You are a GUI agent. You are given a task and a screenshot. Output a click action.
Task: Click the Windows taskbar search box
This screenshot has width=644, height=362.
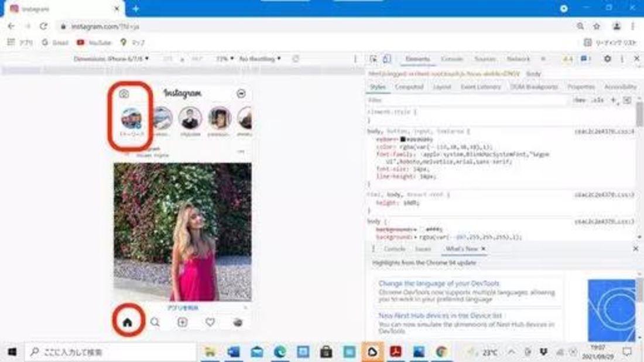[x=111, y=352]
